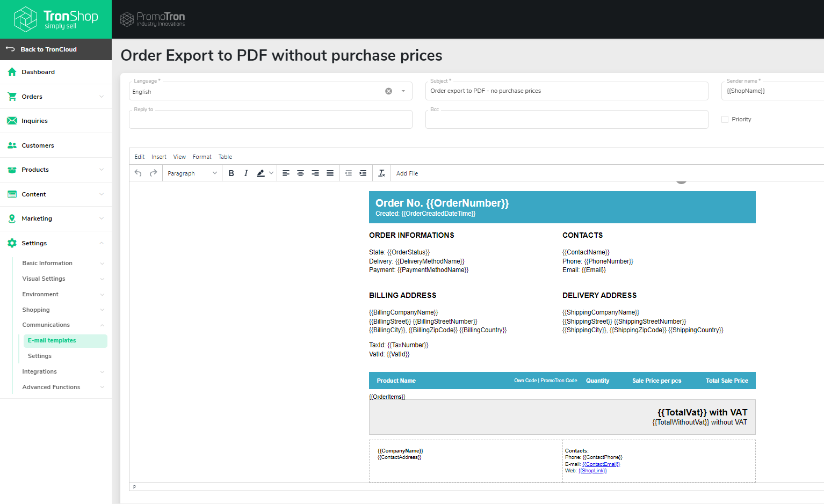Click the {{CompanyName}} placeholder
The image size is (824, 504).
(400, 451)
